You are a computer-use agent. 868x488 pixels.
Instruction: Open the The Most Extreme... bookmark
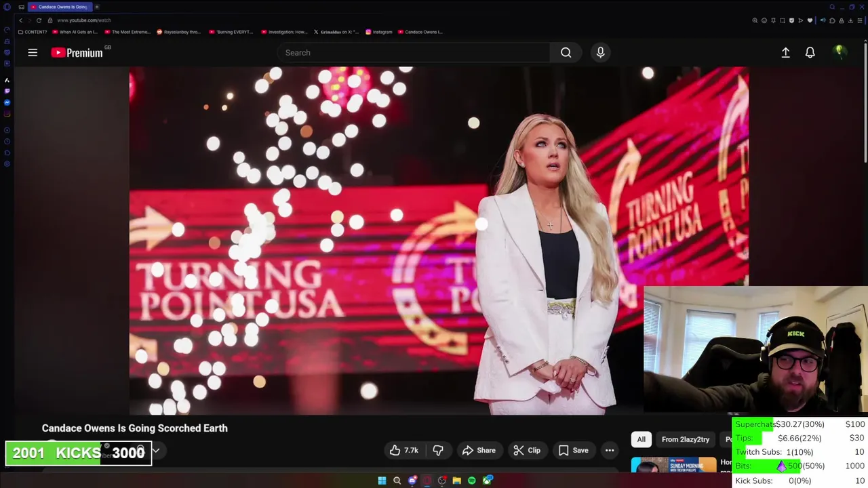coord(126,32)
